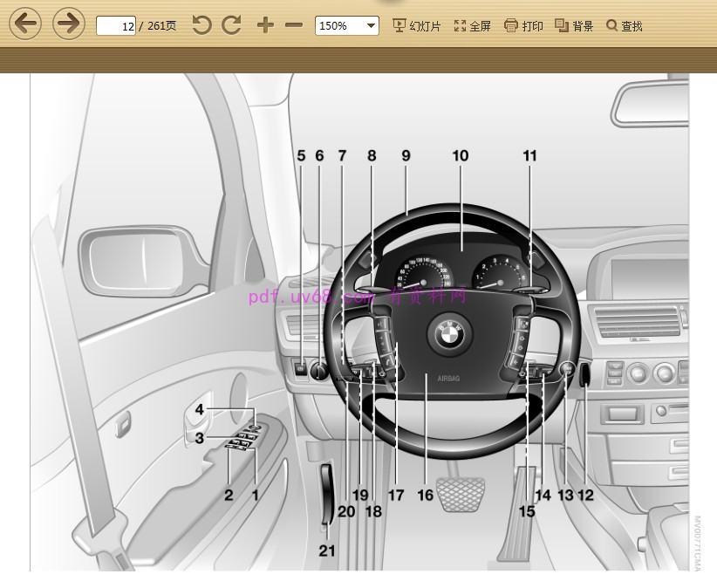The width and height of the screenshot is (717, 588).
Task: Rotate the page counterclockwise
Action: point(201,25)
